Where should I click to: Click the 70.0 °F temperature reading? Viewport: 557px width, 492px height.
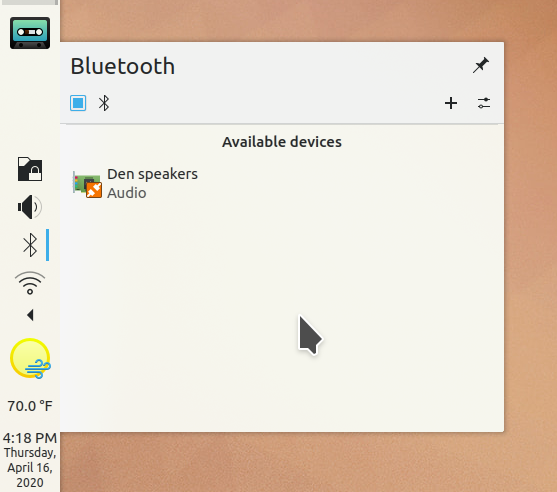coord(30,406)
